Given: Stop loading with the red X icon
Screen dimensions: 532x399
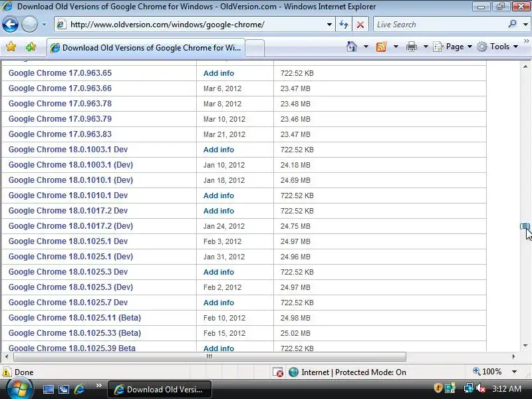Looking at the screenshot, I should [360, 25].
